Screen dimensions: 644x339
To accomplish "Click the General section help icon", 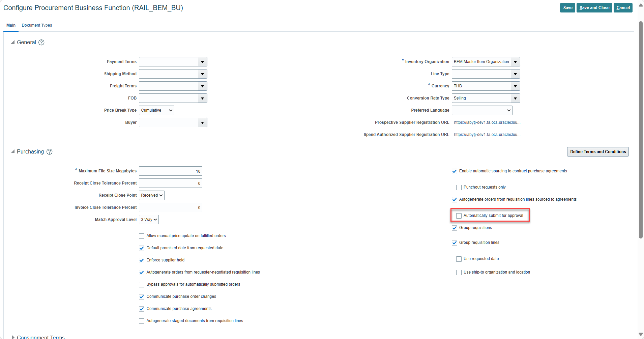I will 41,43.
